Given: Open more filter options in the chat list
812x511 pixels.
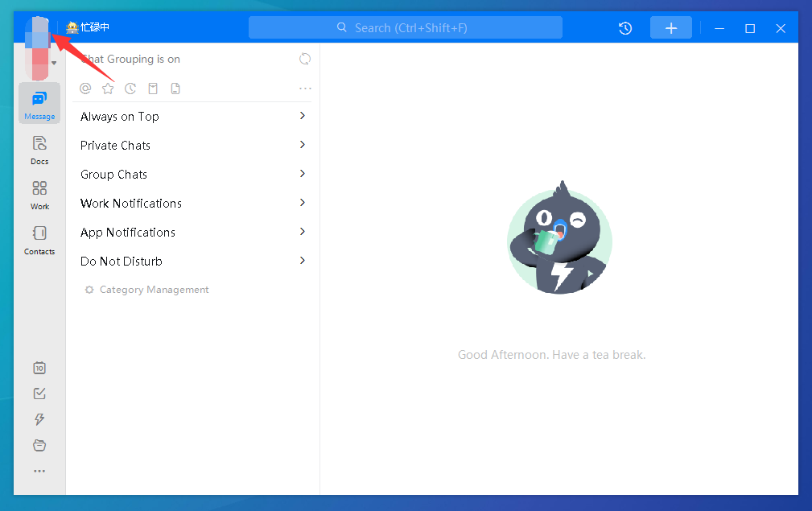Looking at the screenshot, I should click(306, 89).
